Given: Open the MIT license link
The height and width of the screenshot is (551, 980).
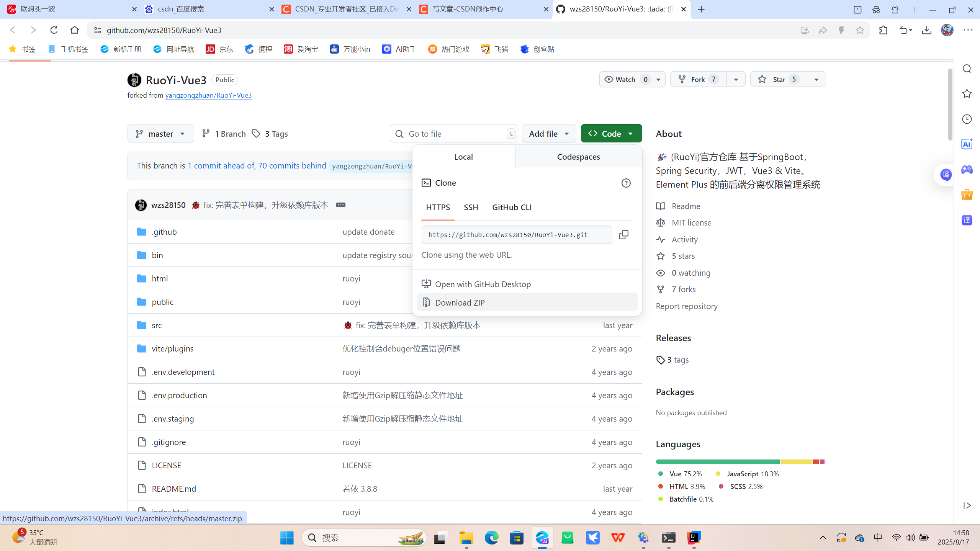Looking at the screenshot, I should coord(691,223).
